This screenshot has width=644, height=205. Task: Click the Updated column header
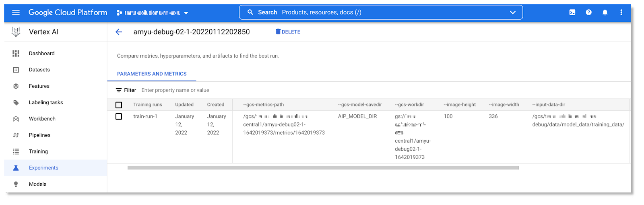pyautogui.click(x=184, y=105)
